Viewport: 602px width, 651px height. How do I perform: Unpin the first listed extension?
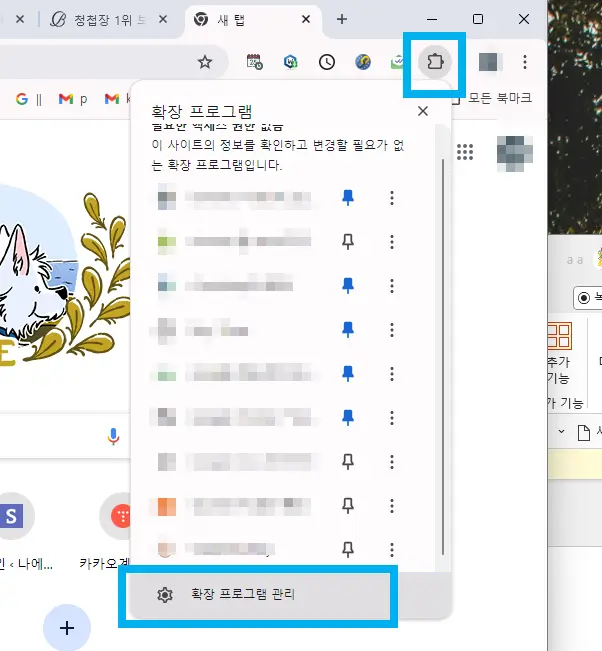pos(348,198)
